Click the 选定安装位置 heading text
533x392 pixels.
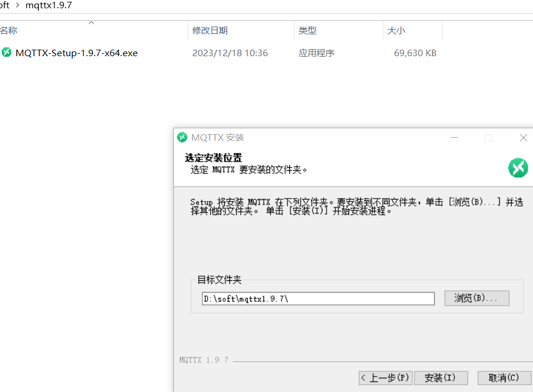point(213,158)
